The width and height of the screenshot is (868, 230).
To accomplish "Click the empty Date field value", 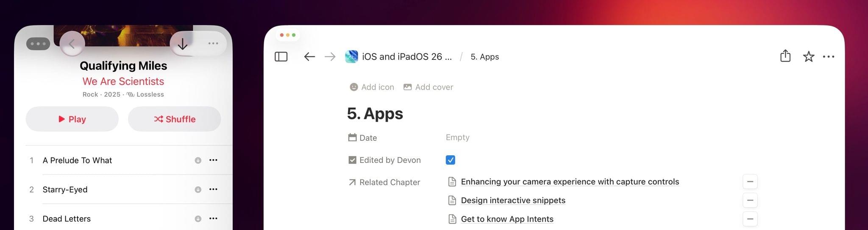I will click(457, 137).
